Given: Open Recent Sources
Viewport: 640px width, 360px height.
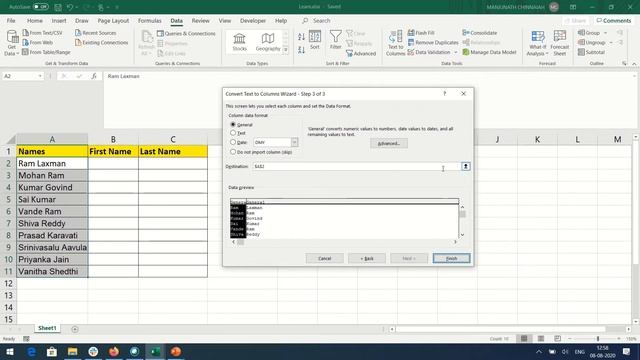Looking at the screenshot, I should coord(96,33).
